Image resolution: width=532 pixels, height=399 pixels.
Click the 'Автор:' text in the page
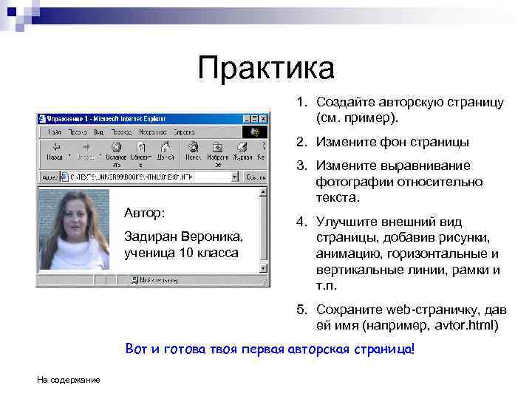(145, 213)
